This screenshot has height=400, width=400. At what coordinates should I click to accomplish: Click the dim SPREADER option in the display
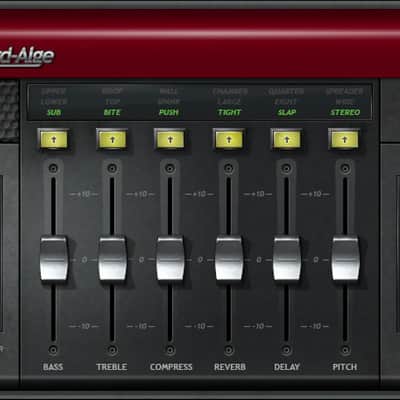click(x=344, y=91)
